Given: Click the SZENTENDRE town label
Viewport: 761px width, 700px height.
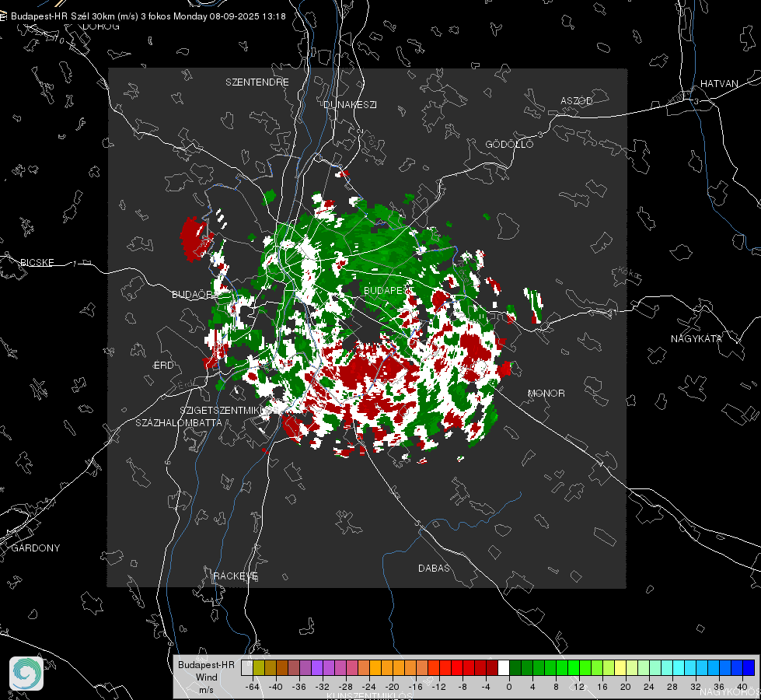Looking at the screenshot, I should tap(257, 82).
